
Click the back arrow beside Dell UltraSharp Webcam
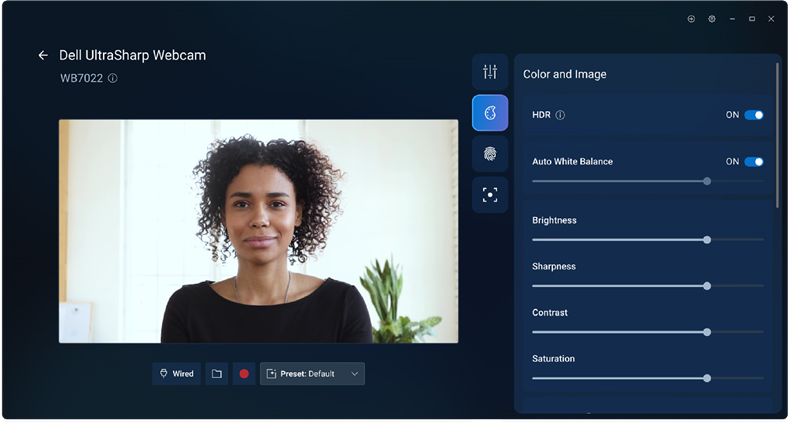43,56
